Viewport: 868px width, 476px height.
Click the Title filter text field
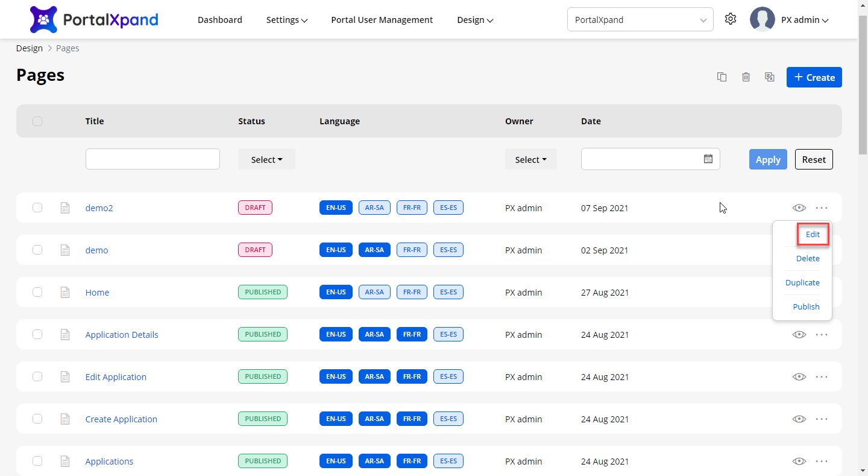(153, 159)
